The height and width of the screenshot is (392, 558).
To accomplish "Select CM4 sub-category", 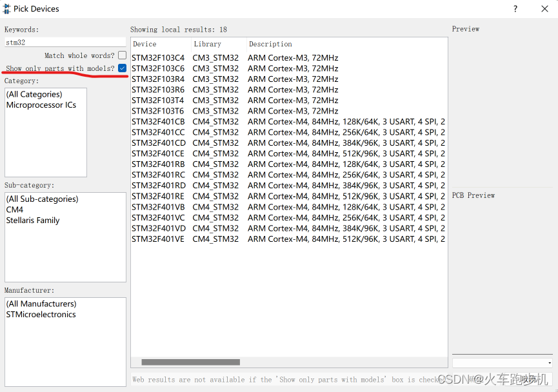I will [x=15, y=210].
